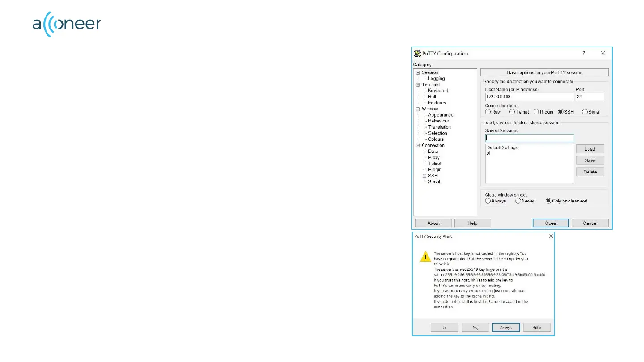Image resolution: width=644 pixels, height=362 pixels.
Task: Select the Connection category label
Action: (x=433, y=145)
